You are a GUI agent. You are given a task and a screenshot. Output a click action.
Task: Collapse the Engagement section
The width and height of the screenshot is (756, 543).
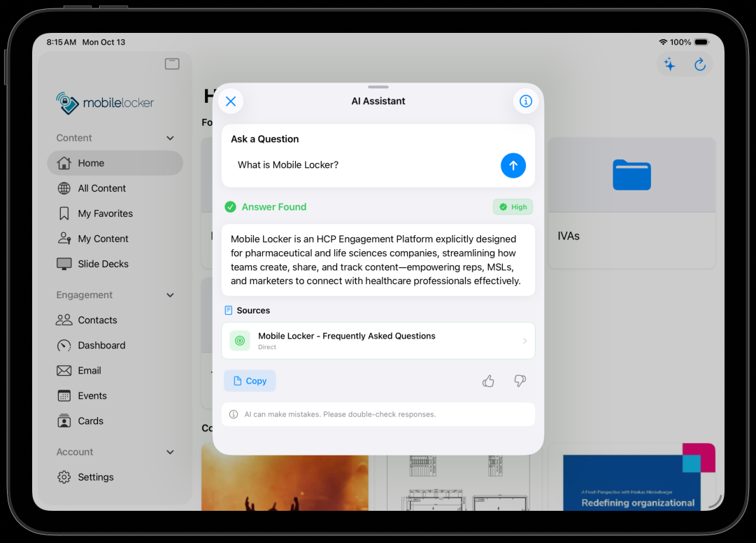click(x=170, y=295)
